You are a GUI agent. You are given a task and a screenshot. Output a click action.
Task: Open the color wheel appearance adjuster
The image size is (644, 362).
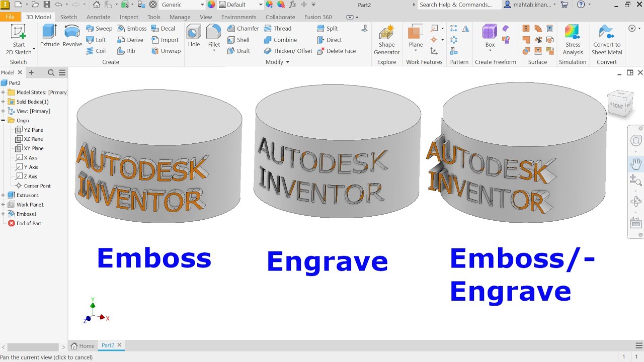[x=211, y=5]
